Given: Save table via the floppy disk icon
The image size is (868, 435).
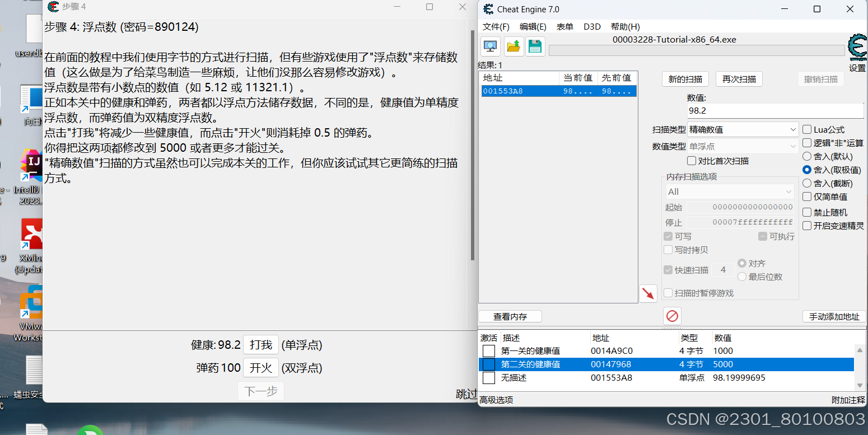Looking at the screenshot, I should (535, 46).
